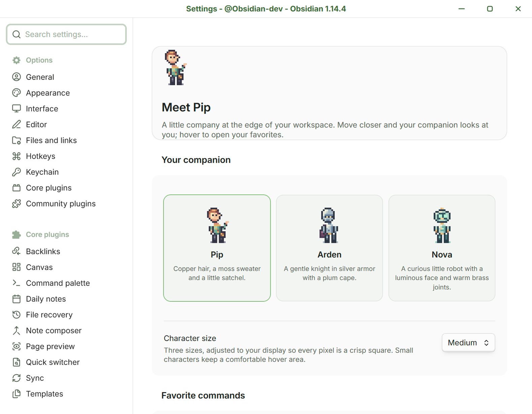Click the Canvas grid icon
Viewport: 532px width, 414px height.
click(16, 267)
